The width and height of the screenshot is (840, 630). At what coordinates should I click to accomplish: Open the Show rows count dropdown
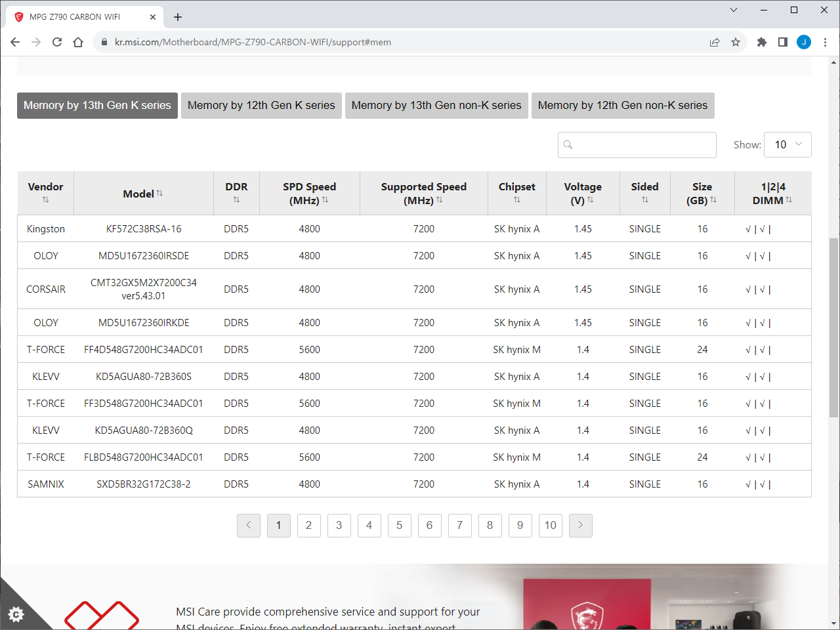coord(788,145)
